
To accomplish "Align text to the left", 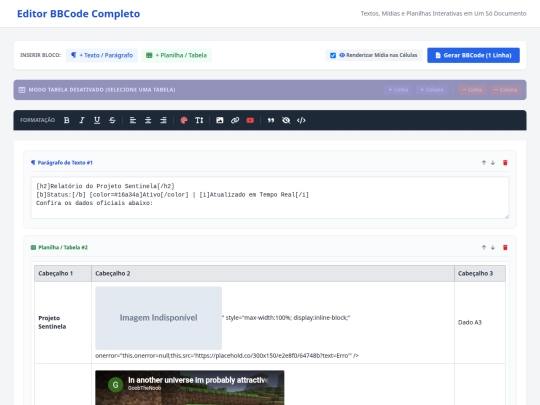I will [x=133, y=120].
